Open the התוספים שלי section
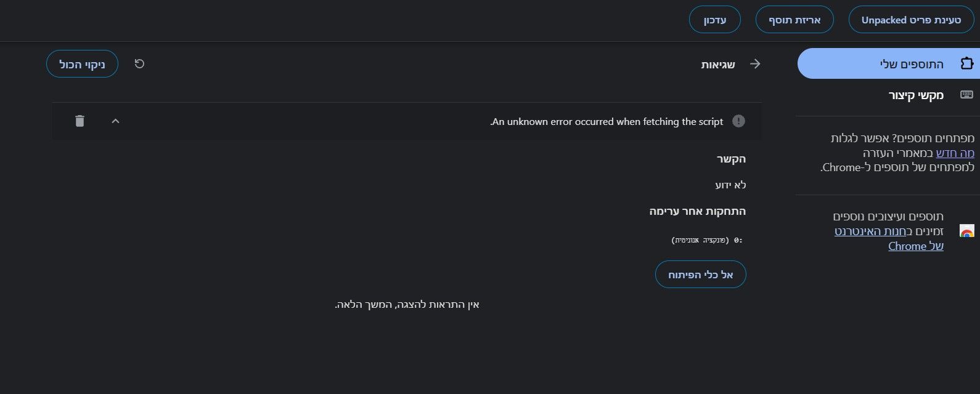The width and height of the screenshot is (980, 394). click(x=888, y=63)
